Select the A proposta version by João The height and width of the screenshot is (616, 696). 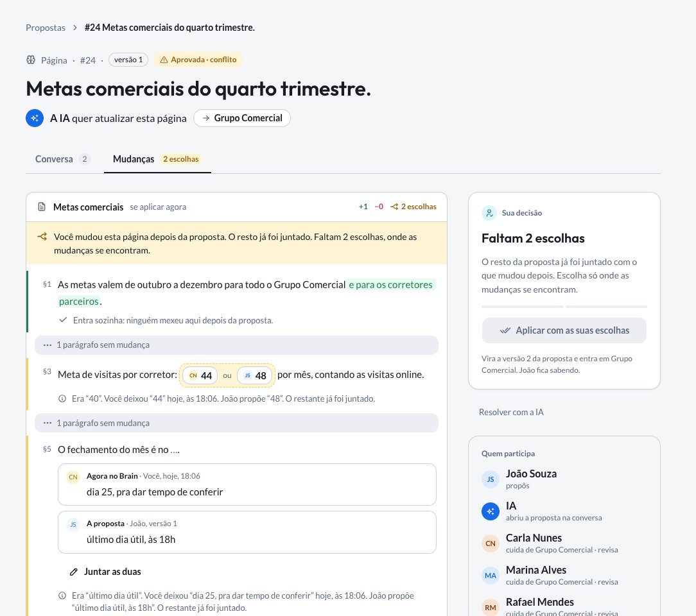[x=247, y=532]
